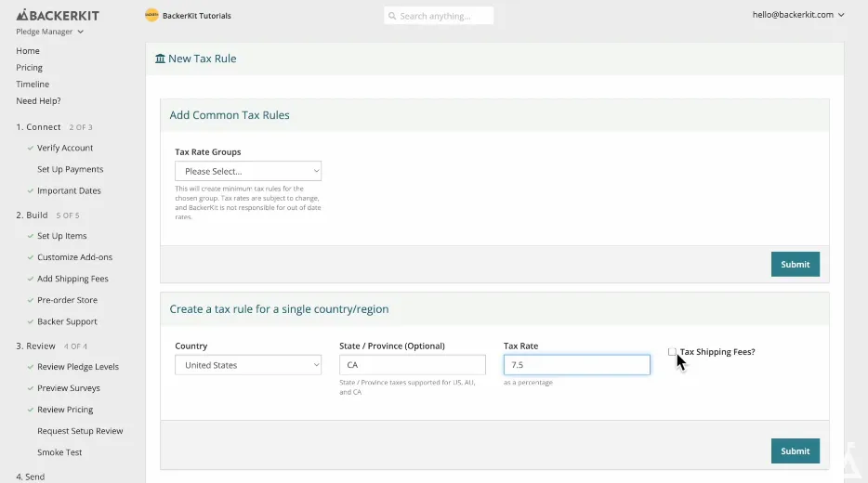This screenshot has height=483, width=868.
Task: Open the Pre-order Store step
Action: tap(67, 300)
